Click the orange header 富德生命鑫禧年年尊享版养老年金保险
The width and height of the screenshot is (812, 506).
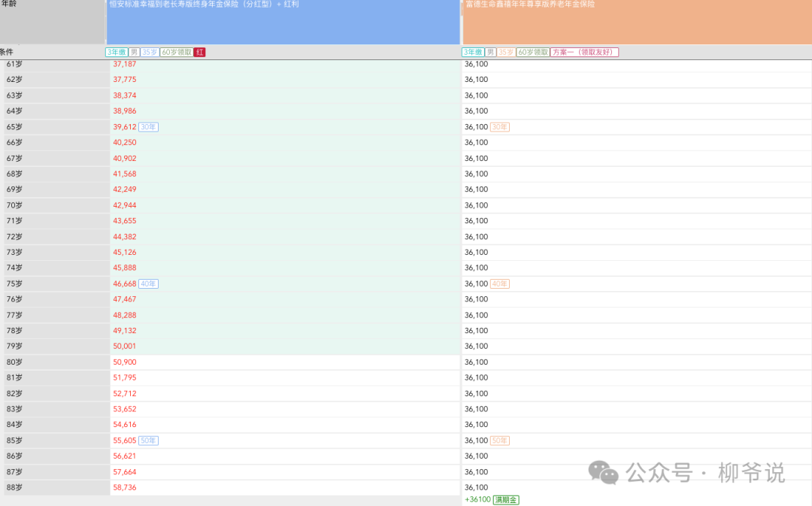point(637,22)
